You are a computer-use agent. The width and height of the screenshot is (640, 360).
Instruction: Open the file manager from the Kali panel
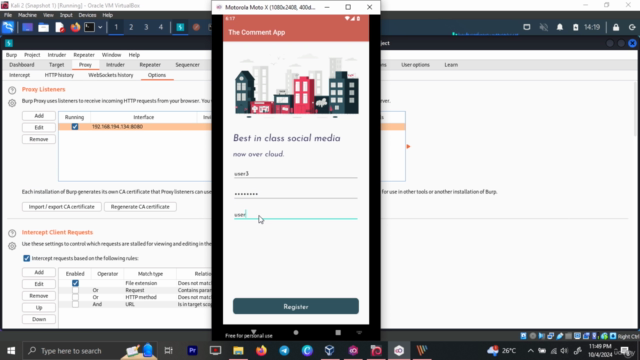(43, 27)
